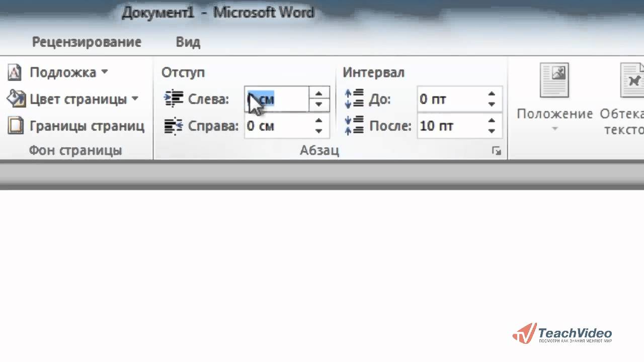Switch to the Вид ribbon tab
Screen dimensions: 644x362
click(x=188, y=42)
